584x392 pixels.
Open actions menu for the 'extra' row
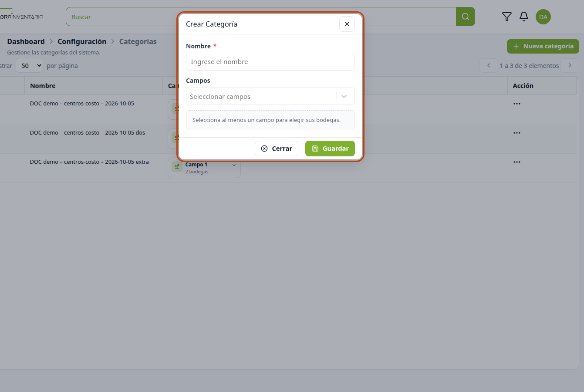click(517, 162)
